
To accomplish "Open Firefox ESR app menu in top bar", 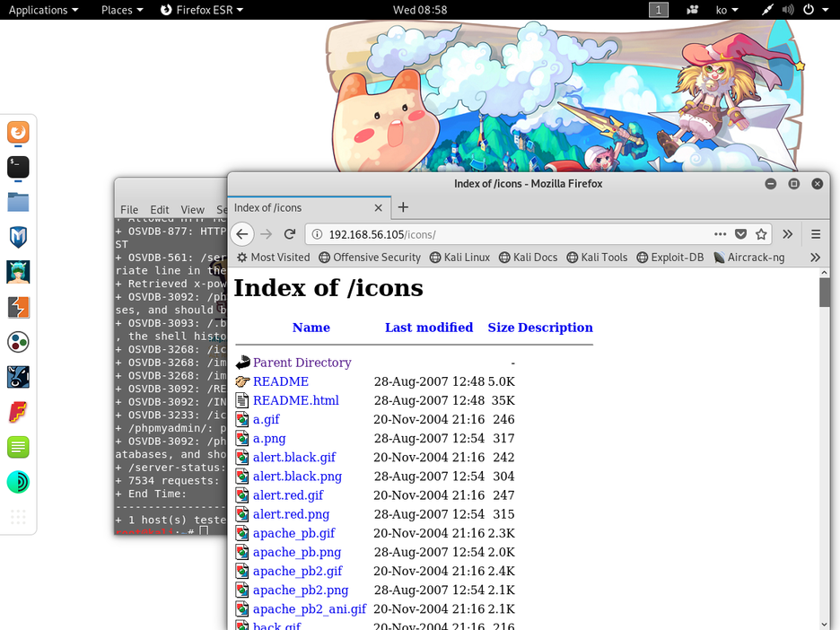I will pos(202,10).
